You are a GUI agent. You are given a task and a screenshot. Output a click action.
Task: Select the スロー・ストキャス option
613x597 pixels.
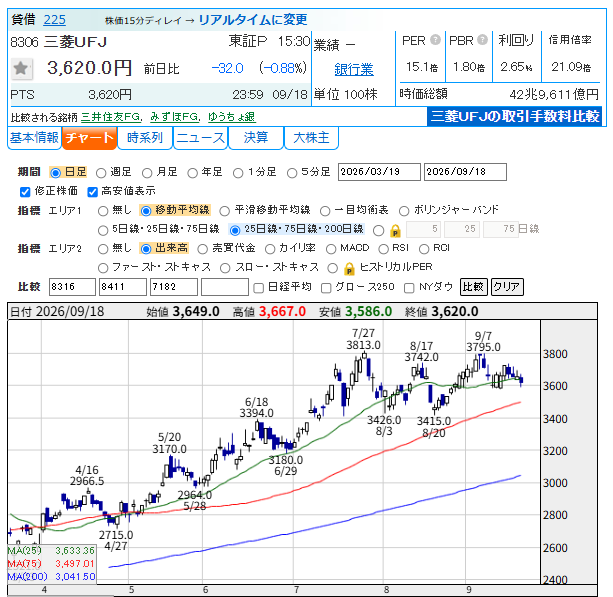[x=225, y=268]
